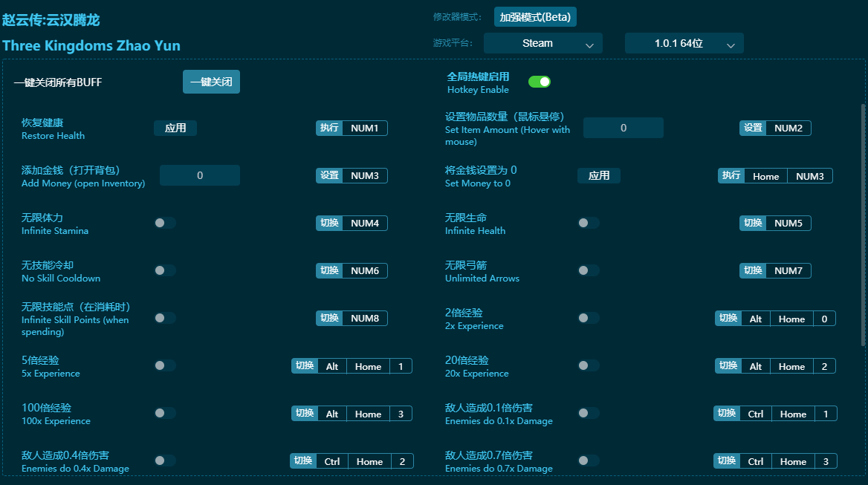868x485 pixels.
Task: Enable 2x Experience
Action: click(x=589, y=317)
